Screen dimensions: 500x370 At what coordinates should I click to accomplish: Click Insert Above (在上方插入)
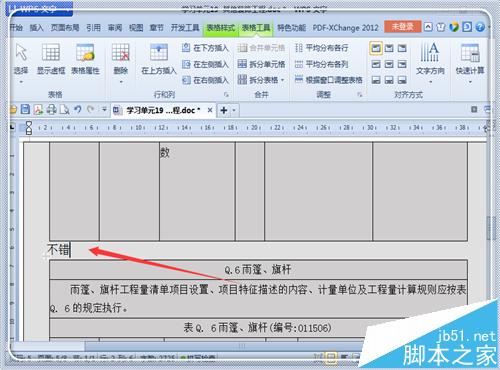coord(159,59)
